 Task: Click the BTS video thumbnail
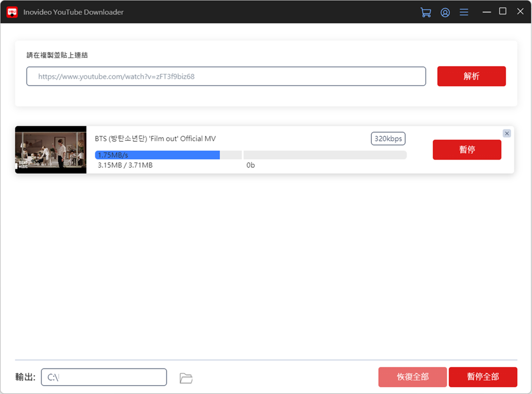pyautogui.click(x=50, y=150)
